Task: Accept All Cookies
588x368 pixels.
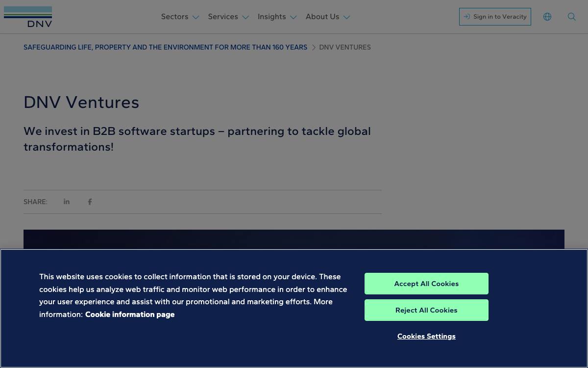Action: coord(426,284)
